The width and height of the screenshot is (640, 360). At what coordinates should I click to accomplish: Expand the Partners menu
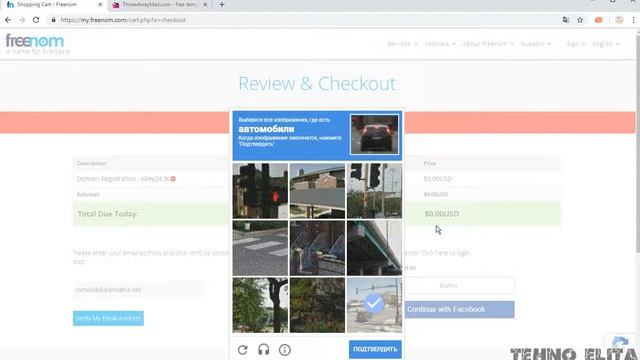440,44
